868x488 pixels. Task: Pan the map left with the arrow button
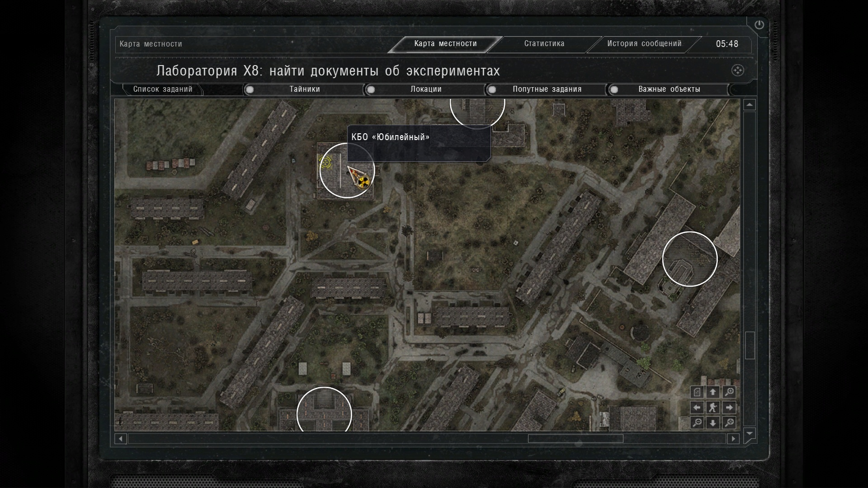tap(697, 408)
